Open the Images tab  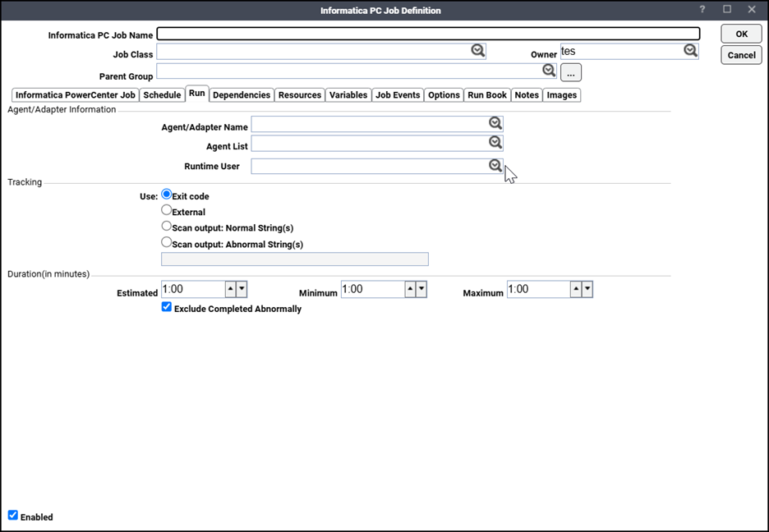point(561,95)
